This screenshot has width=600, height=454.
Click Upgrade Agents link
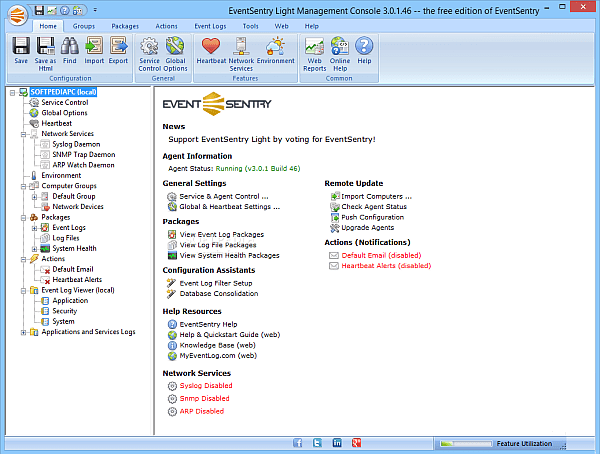coord(367,227)
